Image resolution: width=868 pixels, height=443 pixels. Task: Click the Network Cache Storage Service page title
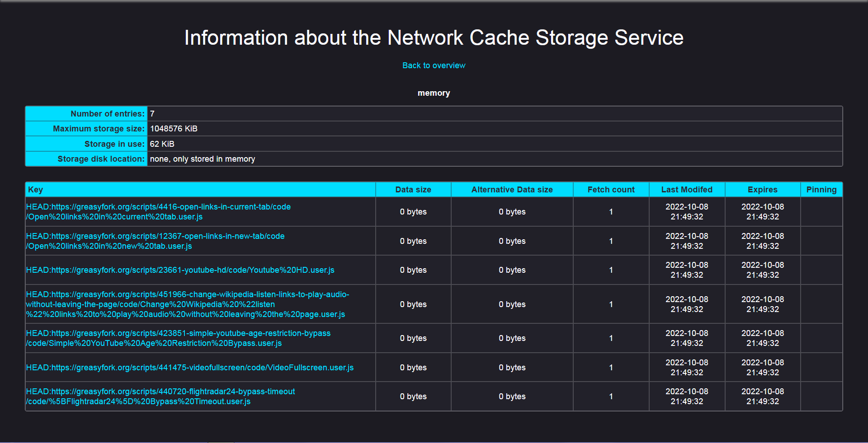(434, 37)
